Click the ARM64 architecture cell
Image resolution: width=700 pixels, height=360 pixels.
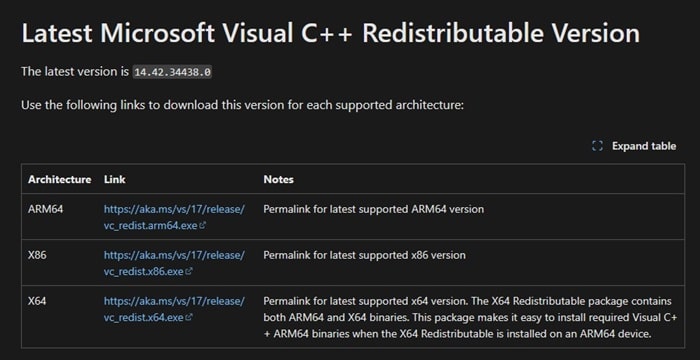pyautogui.click(x=46, y=209)
